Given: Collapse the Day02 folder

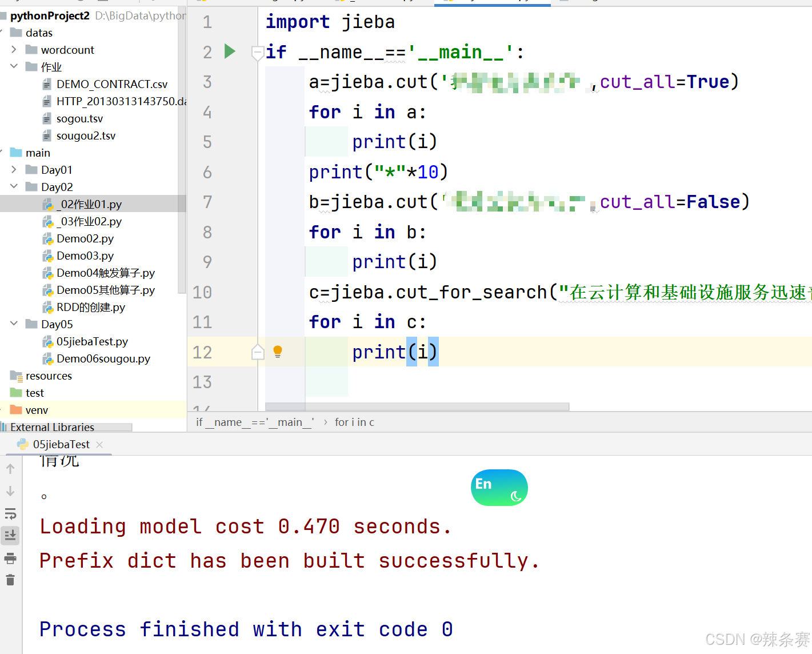Looking at the screenshot, I should click(13, 186).
